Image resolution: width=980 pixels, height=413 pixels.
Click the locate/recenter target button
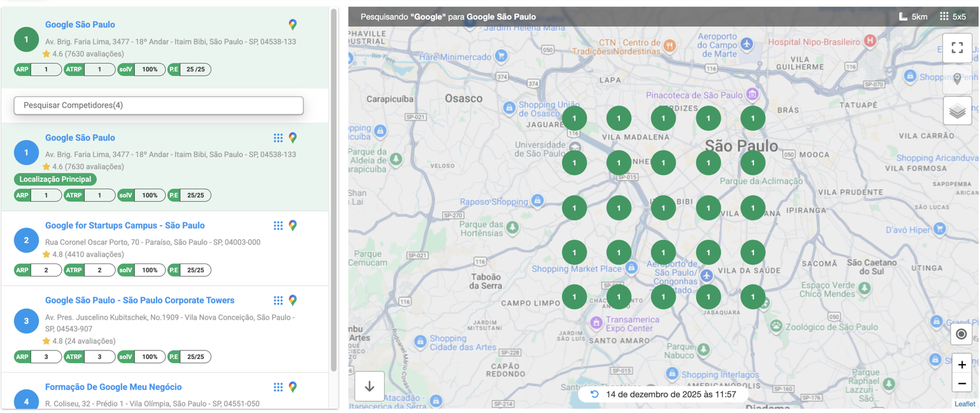[x=961, y=334]
